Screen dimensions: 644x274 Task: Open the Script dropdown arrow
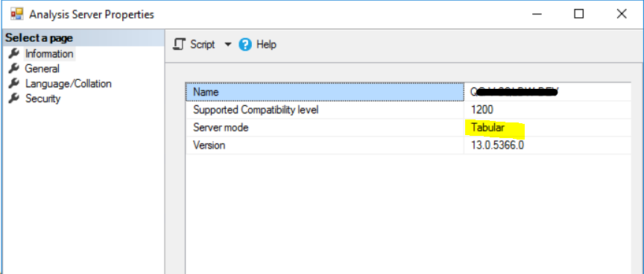tap(228, 45)
